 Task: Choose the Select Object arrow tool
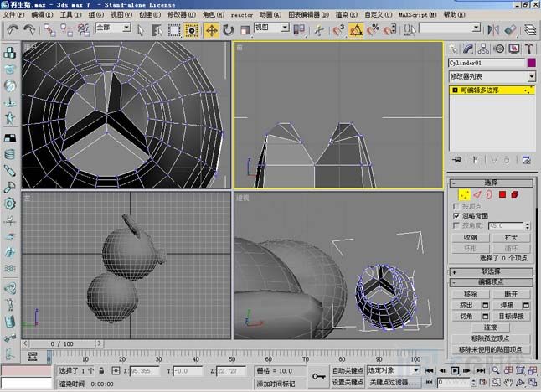[x=141, y=30]
